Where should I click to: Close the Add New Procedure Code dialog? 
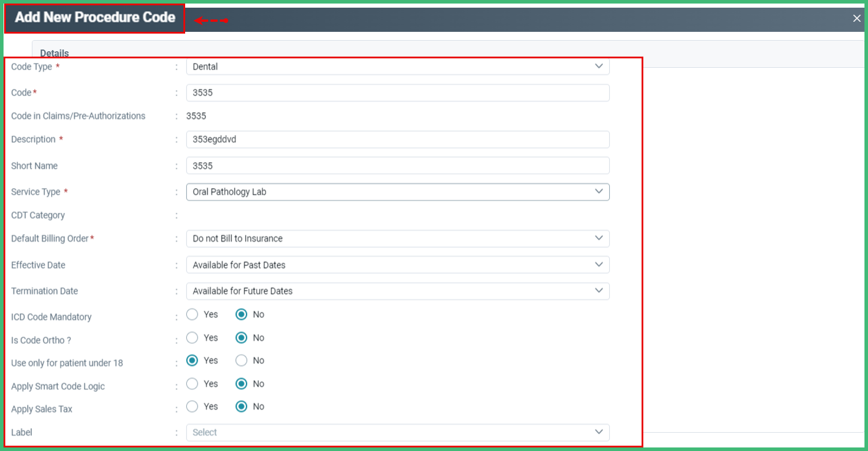click(x=856, y=18)
